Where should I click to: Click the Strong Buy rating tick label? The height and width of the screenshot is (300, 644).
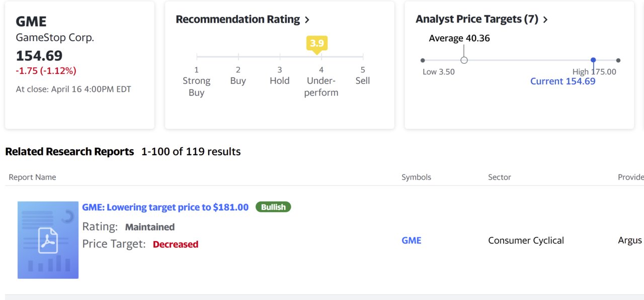point(196,86)
